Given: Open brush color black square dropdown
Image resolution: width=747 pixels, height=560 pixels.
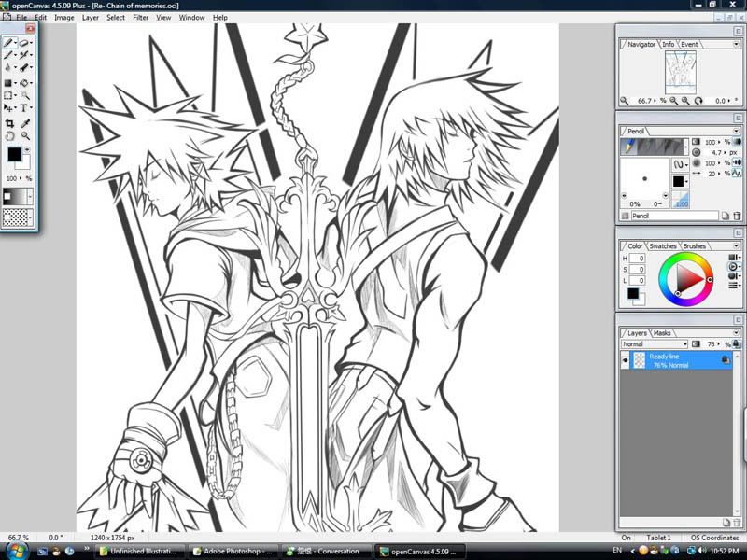Looking at the screenshot, I should (x=681, y=181).
